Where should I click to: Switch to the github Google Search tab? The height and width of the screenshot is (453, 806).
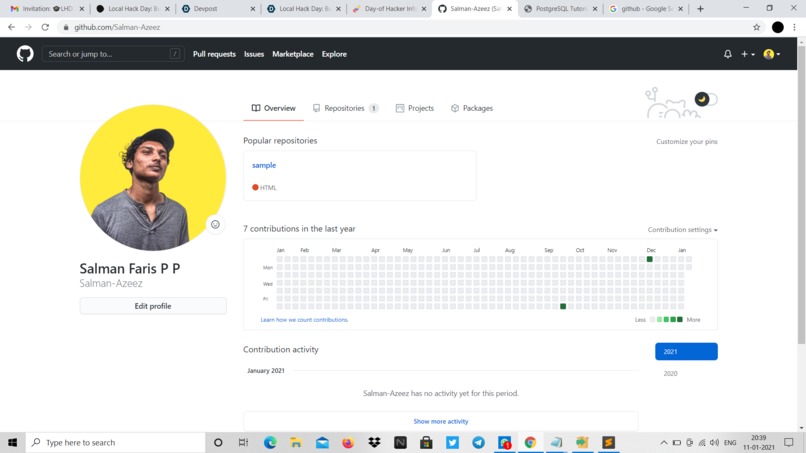pos(646,9)
